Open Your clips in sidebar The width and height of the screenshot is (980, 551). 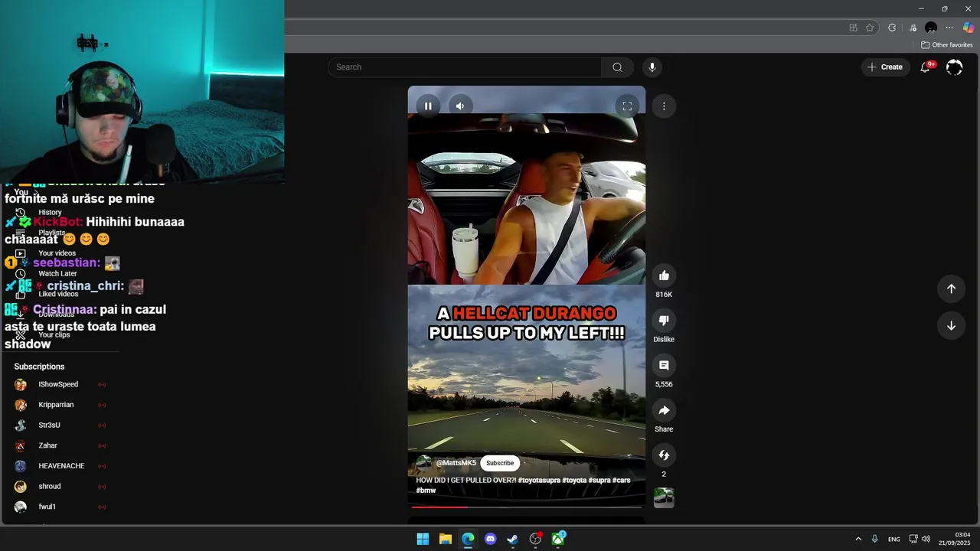pos(54,335)
